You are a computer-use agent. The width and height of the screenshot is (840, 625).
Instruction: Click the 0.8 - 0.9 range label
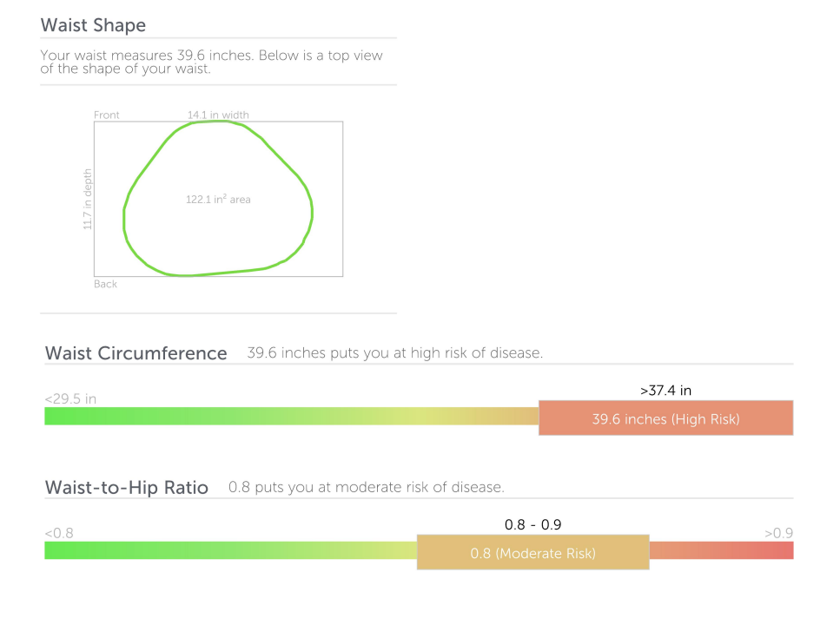coord(533,524)
